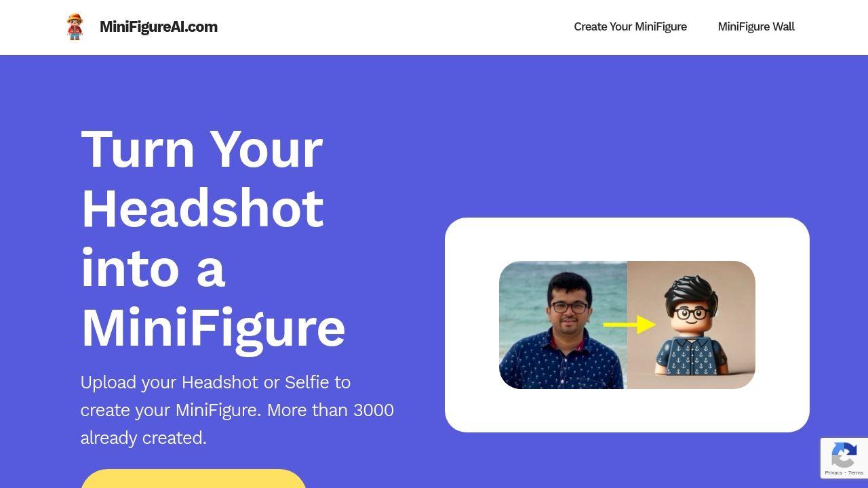
Task: Open the reCAPTCHA Privacy link
Action: coord(833,472)
